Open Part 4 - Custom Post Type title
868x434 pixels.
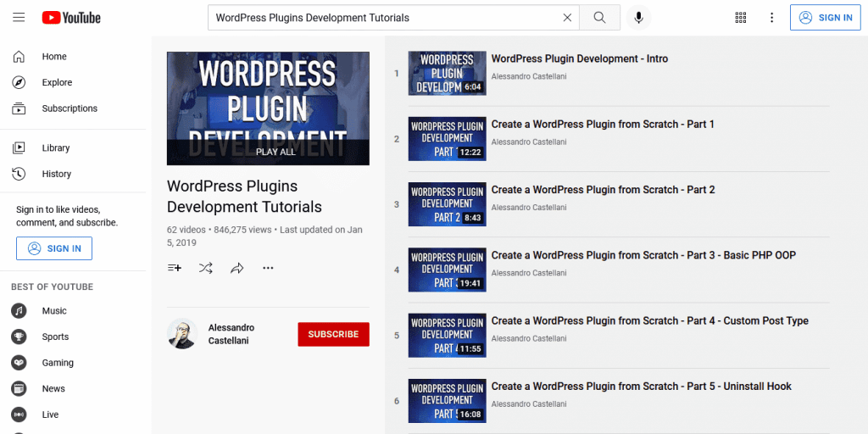pos(650,320)
